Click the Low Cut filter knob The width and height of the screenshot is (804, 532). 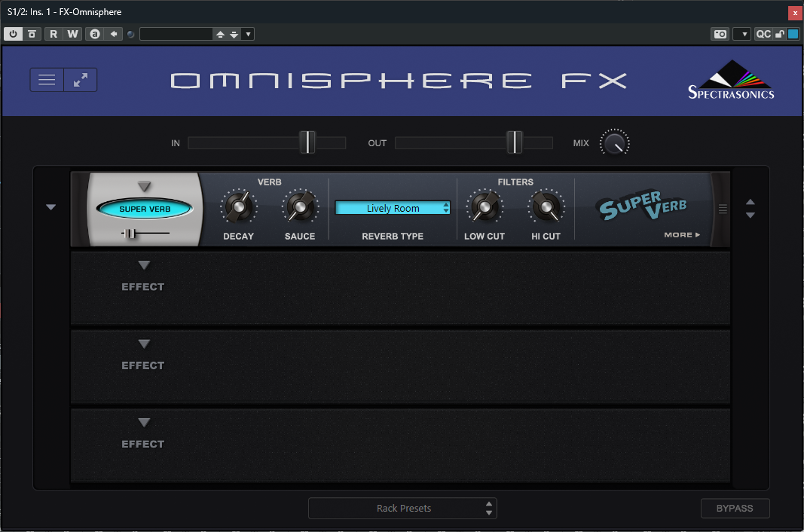485,206
